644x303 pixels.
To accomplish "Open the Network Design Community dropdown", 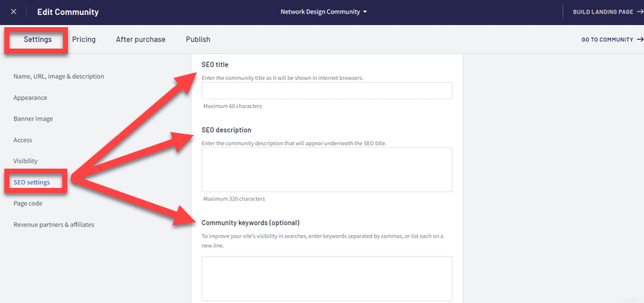I will [324, 12].
